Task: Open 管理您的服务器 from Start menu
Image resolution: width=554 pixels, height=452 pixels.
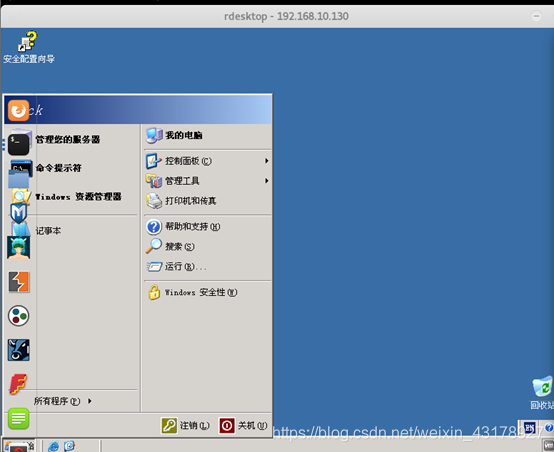Action: [x=67, y=139]
